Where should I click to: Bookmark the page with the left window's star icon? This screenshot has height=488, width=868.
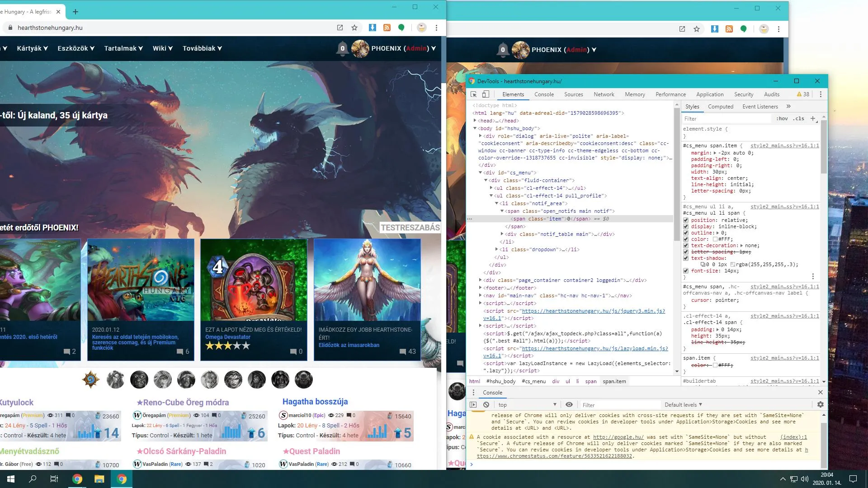tap(354, 28)
